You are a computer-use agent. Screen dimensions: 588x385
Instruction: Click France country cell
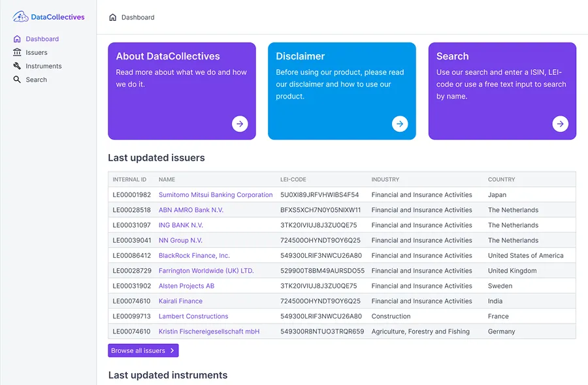pos(498,316)
